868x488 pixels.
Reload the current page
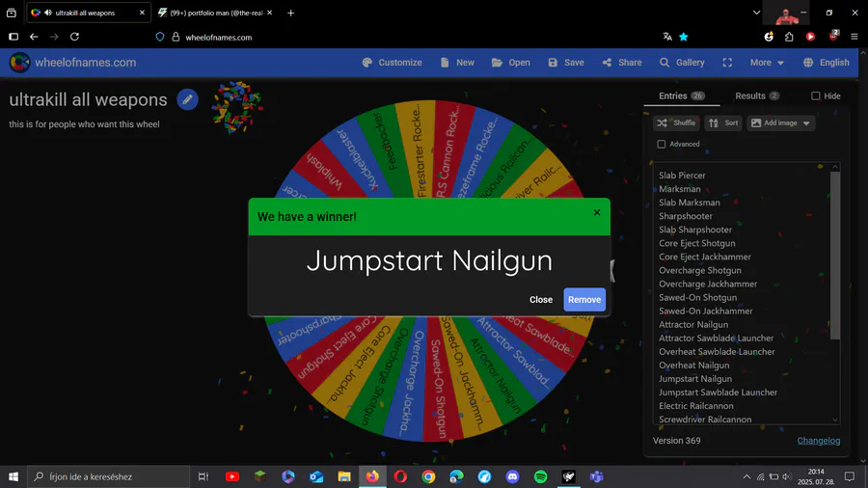coord(74,37)
